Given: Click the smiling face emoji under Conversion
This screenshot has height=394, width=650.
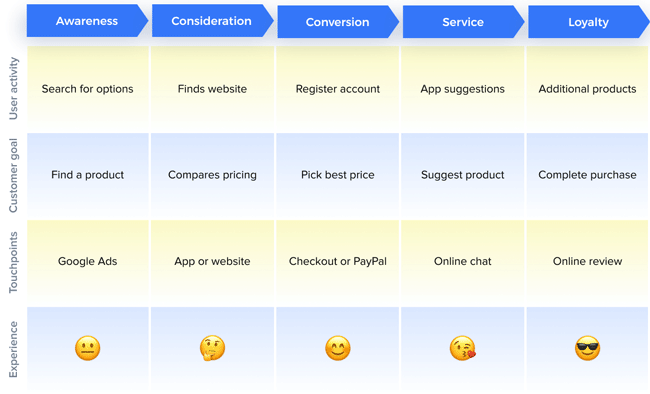Looking at the screenshot, I should (x=337, y=348).
